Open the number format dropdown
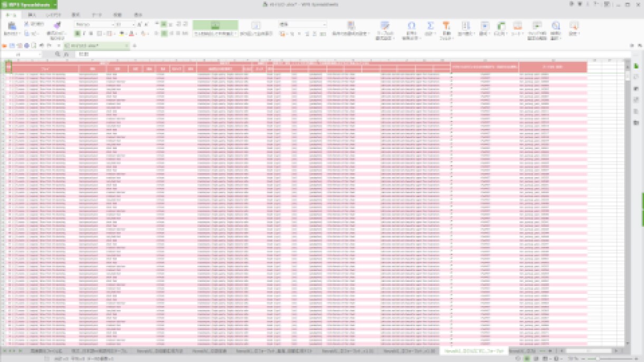This screenshot has height=362, width=644. tap(324, 24)
